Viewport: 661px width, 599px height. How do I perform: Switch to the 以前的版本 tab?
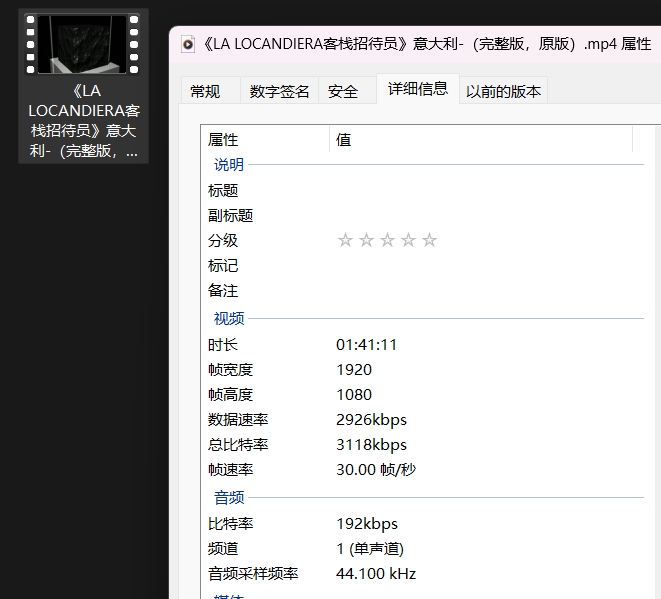[503, 91]
